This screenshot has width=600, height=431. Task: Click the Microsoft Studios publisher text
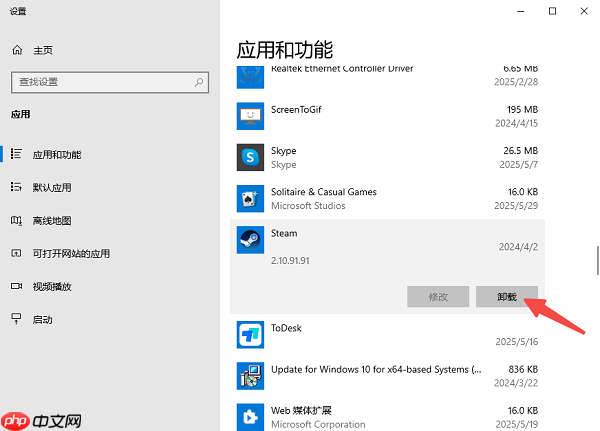(308, 206)
